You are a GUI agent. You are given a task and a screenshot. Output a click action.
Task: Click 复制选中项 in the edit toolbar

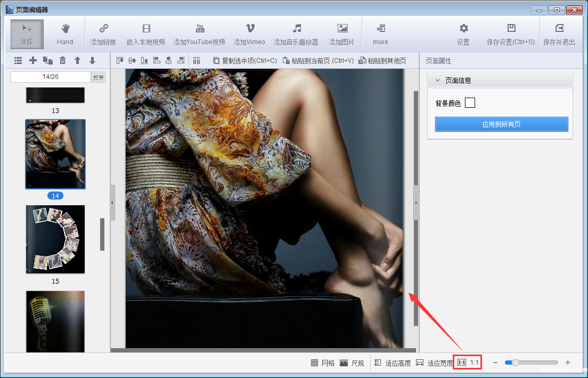click(245, 61)
